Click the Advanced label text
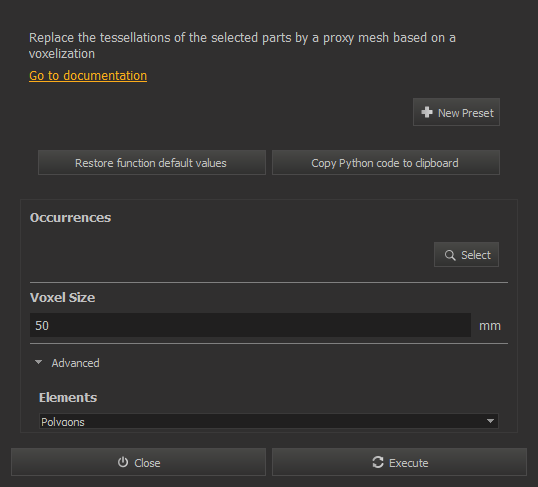 click(75, 363)
